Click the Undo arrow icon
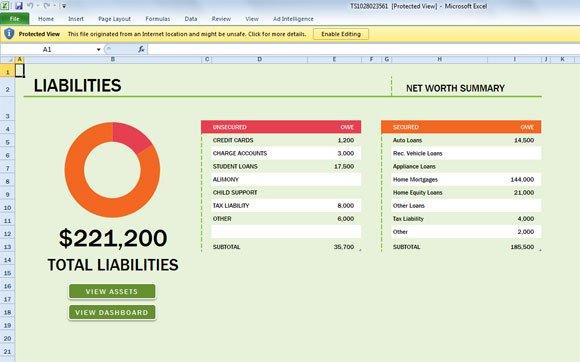This screenshot has width=580, height=362. [x=30, y=6]
